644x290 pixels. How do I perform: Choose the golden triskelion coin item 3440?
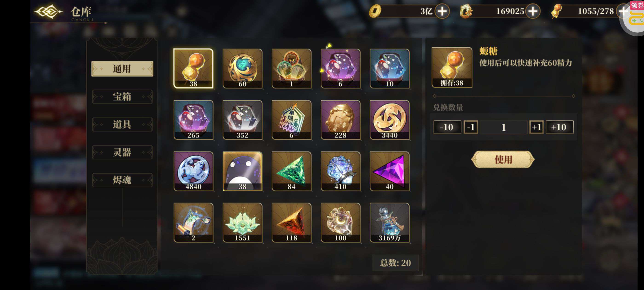pos(389,120)
